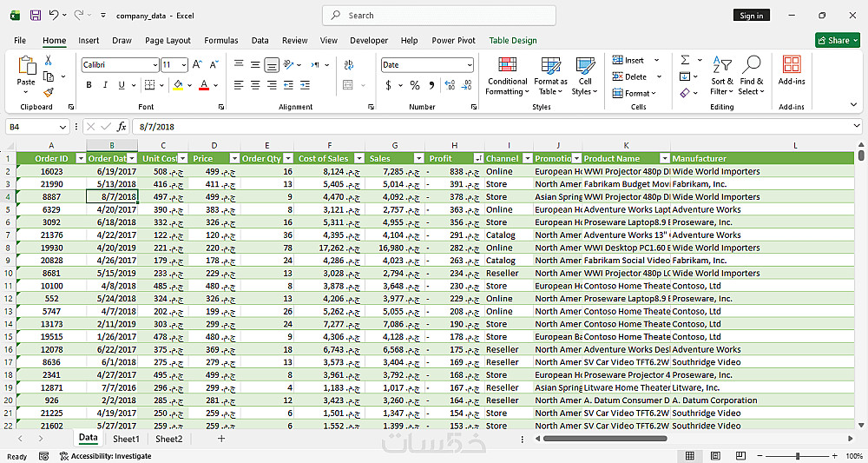Apply Center horizontal alignment

click(x=255, y=85)
